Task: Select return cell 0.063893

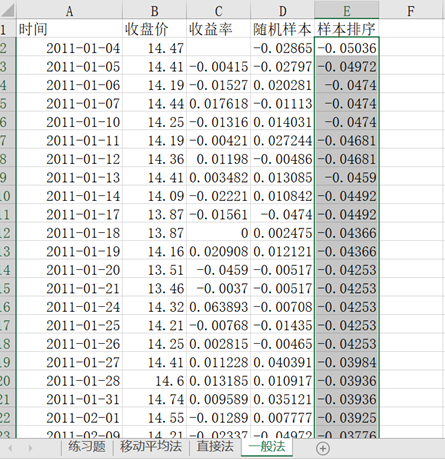Action: click(218, 306)
